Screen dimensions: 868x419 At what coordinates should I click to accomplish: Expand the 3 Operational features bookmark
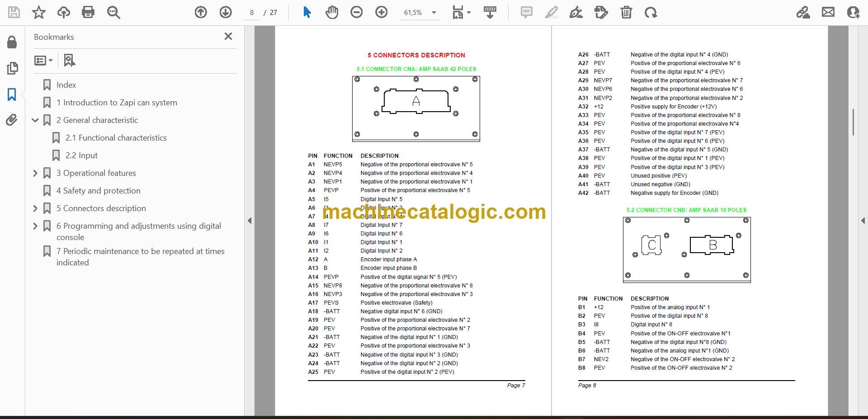click(35, 173)
